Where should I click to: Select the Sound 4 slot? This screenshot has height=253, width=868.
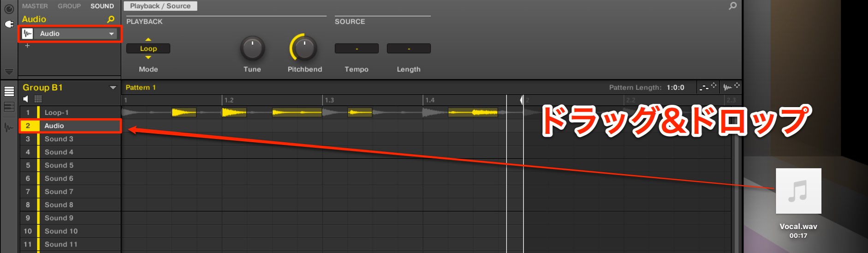(71, 152)
